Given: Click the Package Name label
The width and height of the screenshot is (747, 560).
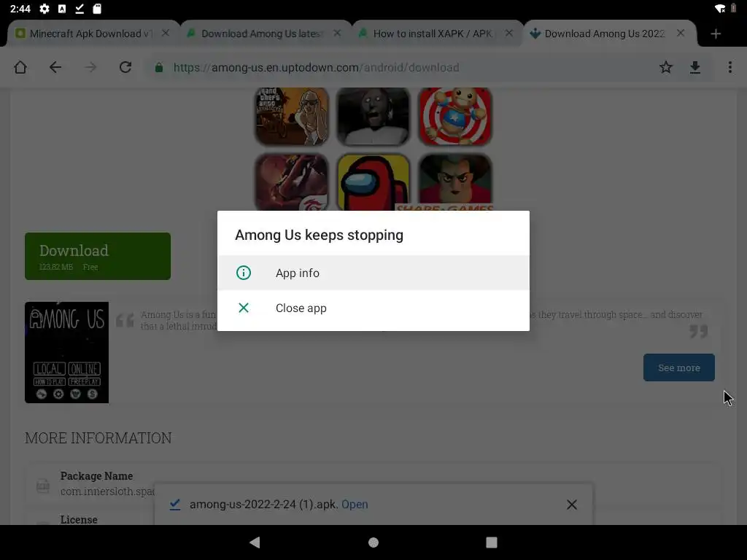Looking at the screenshot, I should pyautogui.click(x=97, y=475).
